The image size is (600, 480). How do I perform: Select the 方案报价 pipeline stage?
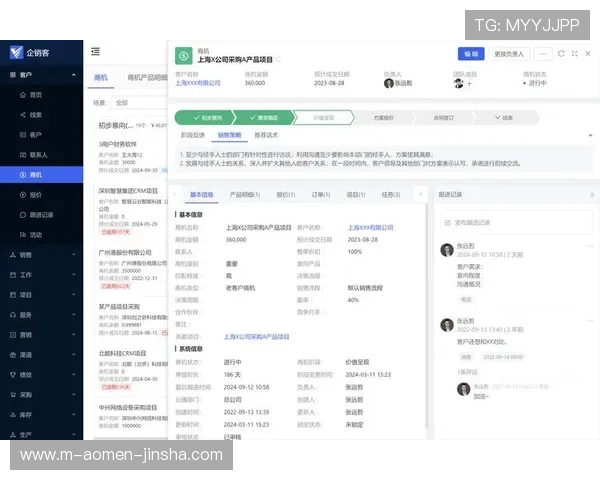(384, 118)
